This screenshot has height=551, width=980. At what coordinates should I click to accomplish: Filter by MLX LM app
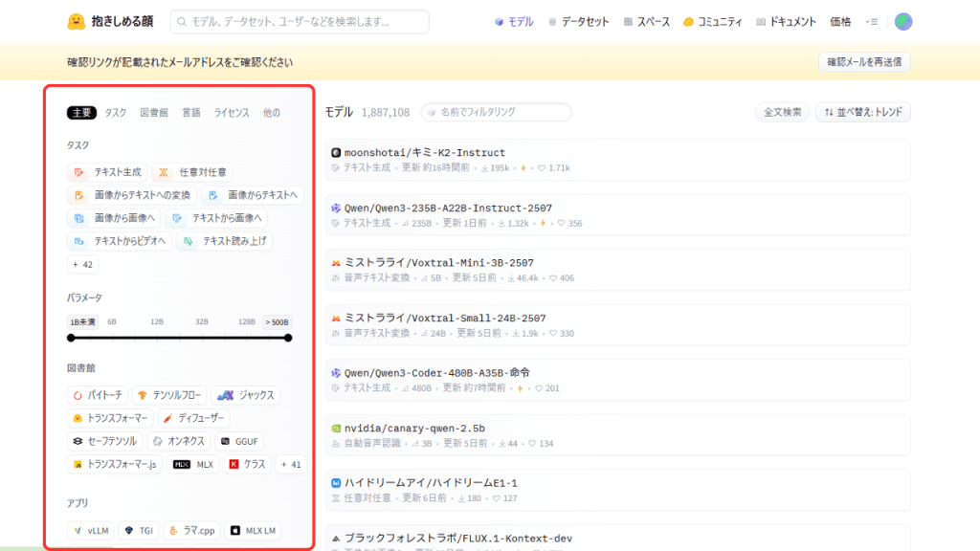(x=253, y=530)
